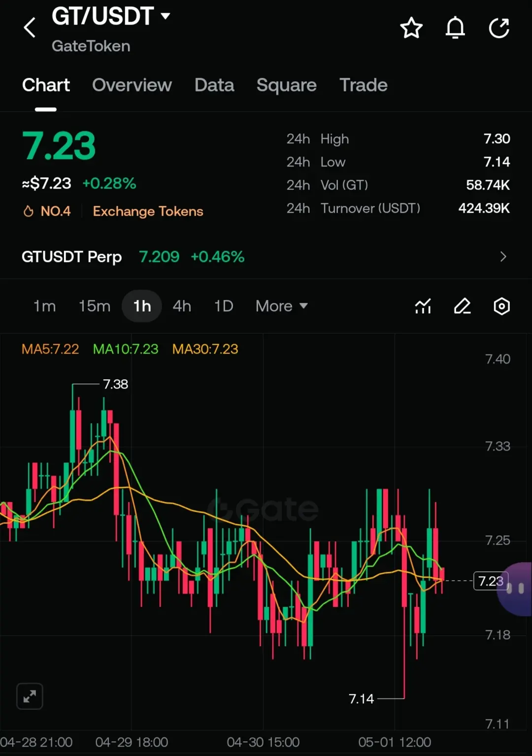Tap the GateToken name subtitle
This screenshot has height=756, width=532.
91,46
